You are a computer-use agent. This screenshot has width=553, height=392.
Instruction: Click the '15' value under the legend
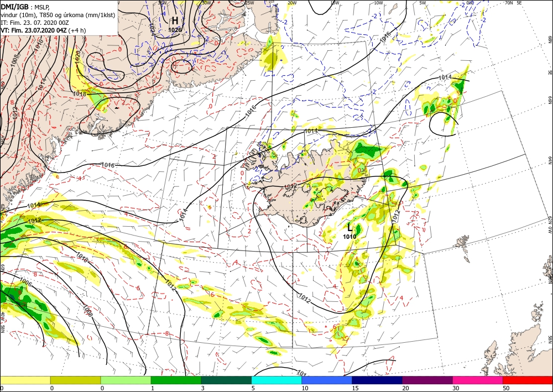[x=355, y=388]
